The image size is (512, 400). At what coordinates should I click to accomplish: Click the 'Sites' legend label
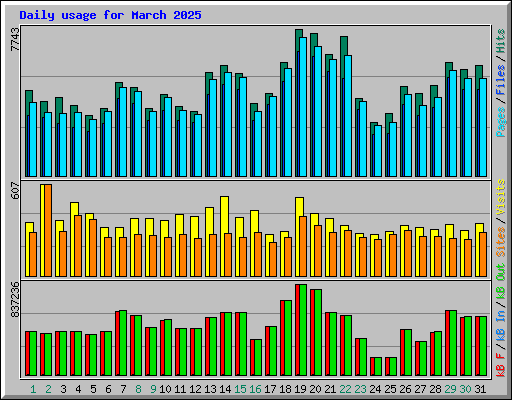tap(501, 242)
